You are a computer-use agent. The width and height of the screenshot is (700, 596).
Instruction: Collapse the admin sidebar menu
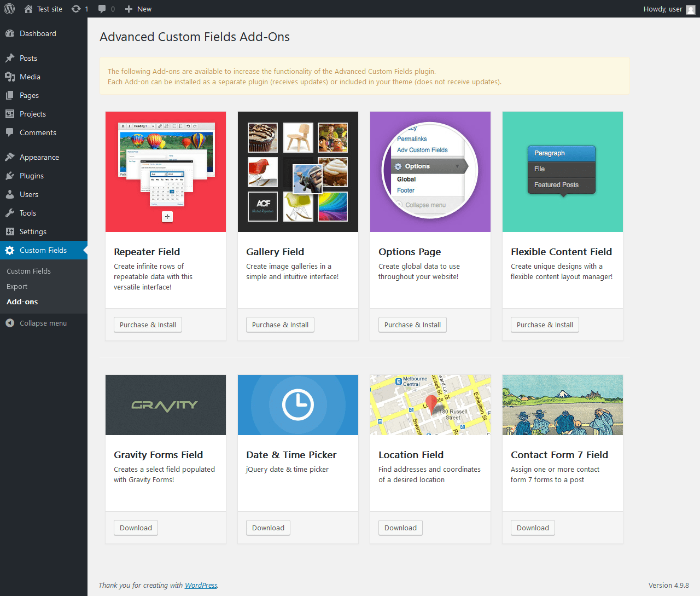click(36, 323)
